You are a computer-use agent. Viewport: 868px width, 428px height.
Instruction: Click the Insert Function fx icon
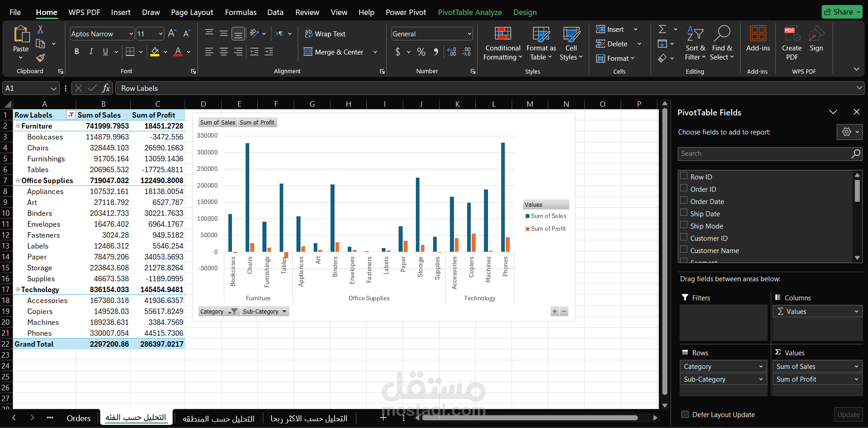pos(106,88)
